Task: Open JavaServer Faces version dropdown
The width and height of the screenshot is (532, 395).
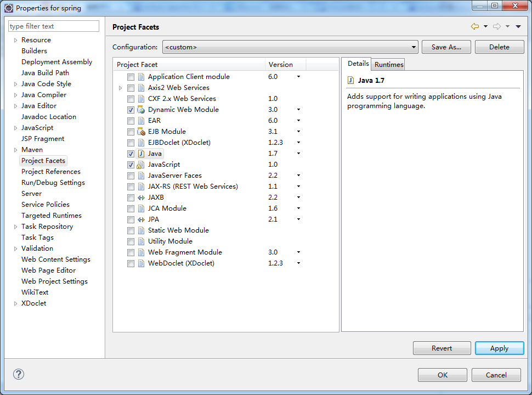Action: click(x=298, y=176)
